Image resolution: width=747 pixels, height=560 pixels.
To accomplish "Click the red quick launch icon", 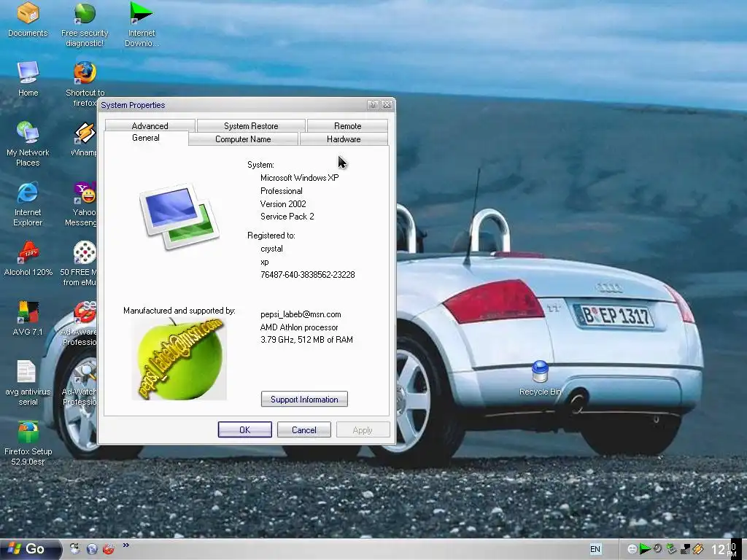I will click(109, 549).
